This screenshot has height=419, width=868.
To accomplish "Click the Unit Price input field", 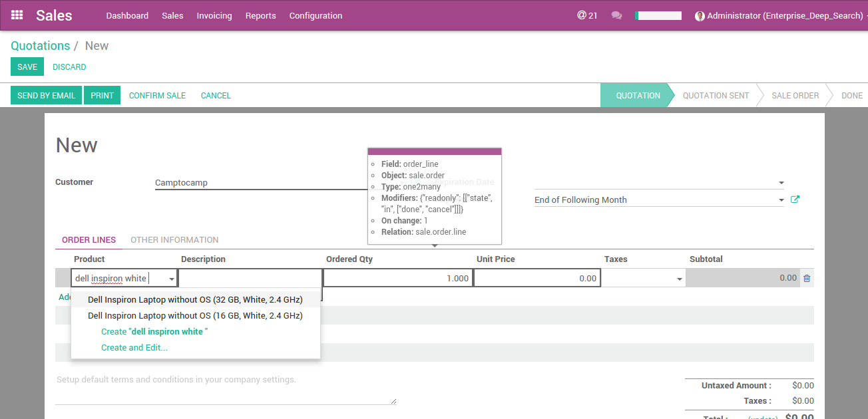I will 537,278.
